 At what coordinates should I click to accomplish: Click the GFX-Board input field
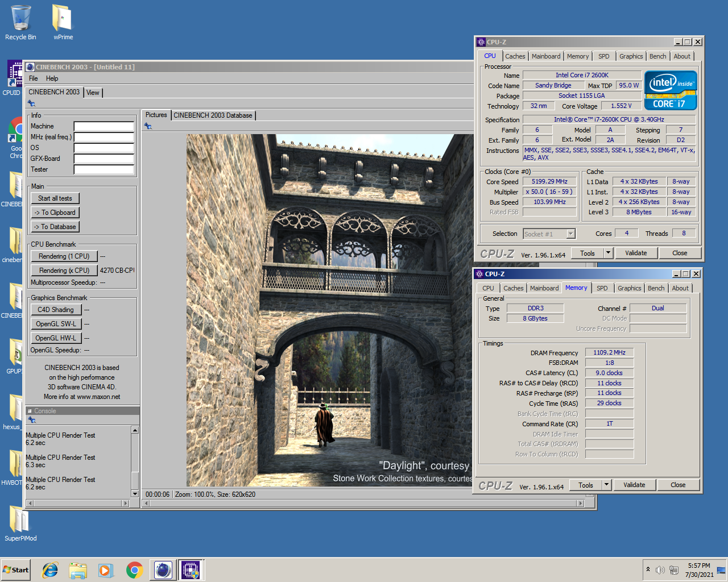[104, 159]
